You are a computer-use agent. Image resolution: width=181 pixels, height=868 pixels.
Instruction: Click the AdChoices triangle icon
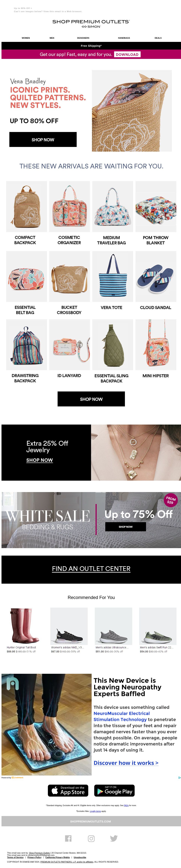click(179, 778)
